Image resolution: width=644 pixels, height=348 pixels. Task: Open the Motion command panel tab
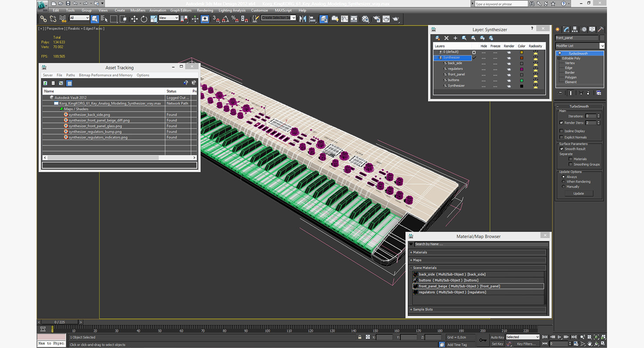click(x=584, y=29)
